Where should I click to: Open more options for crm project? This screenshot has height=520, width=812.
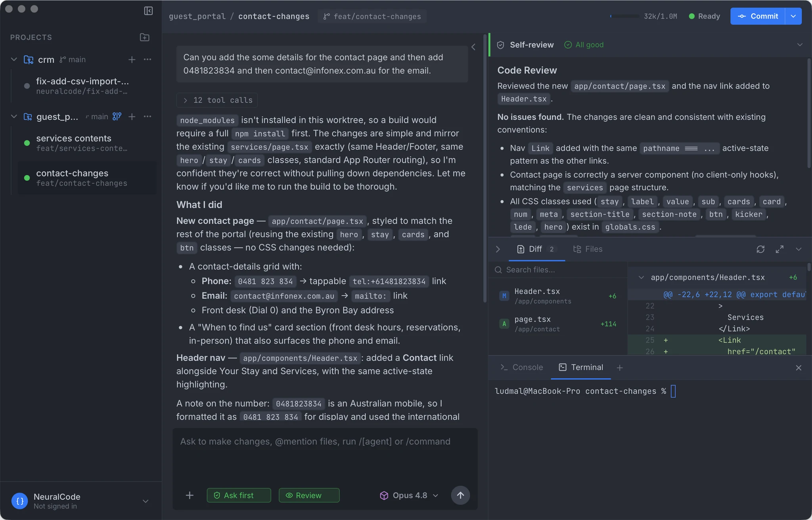point(147,59)
